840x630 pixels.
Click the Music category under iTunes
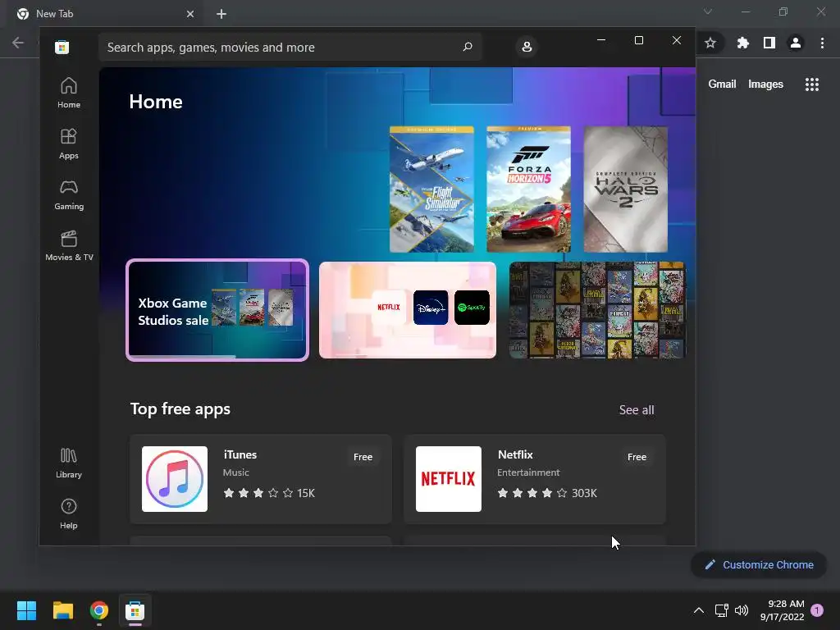tap(235, 472)
